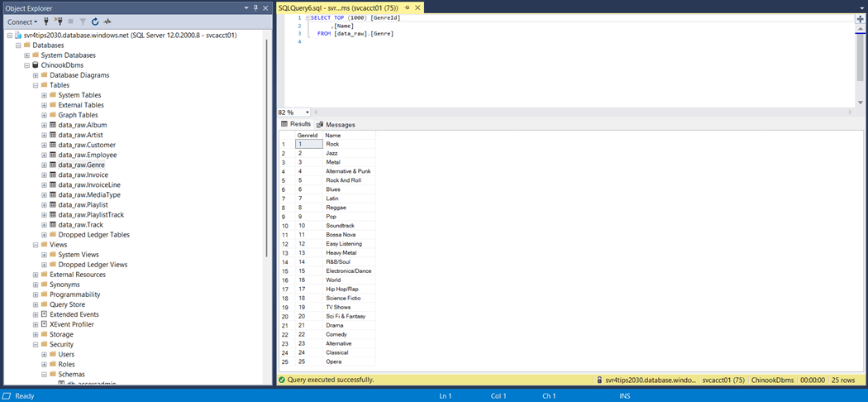Select the Rock cell in results grid
This screenshot has height=402, width=868.
(332, 144)
